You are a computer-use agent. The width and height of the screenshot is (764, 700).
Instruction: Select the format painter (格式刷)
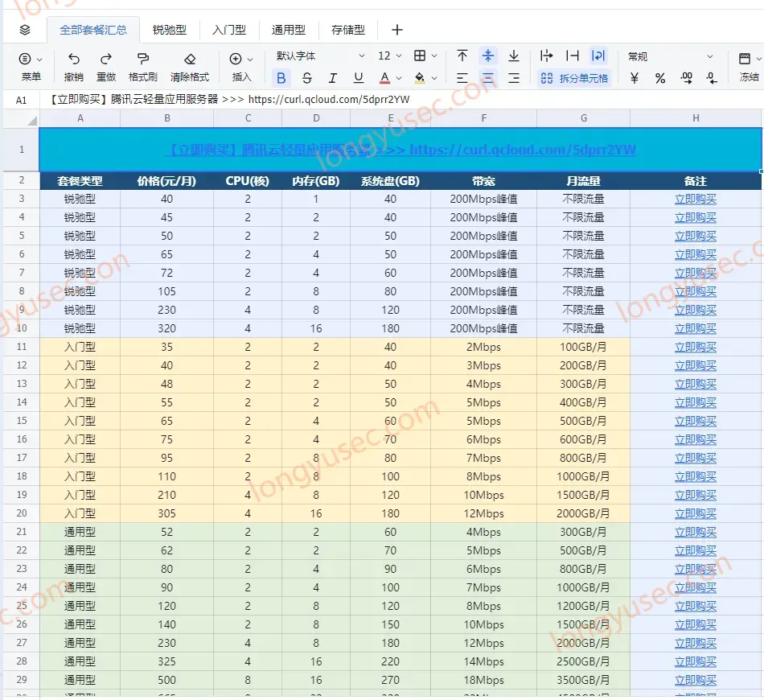tap(143, 59)
